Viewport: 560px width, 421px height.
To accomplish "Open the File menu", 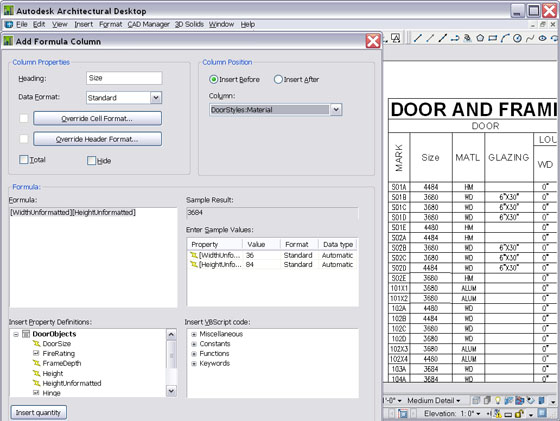I will click(x=21, y=24).
